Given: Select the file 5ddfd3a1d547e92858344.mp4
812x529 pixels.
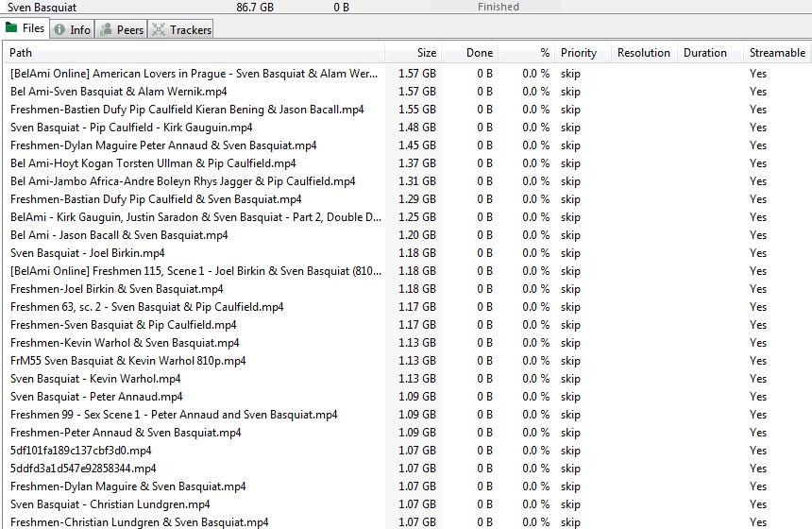Looking at the screenshot, I should click(83, 469).
